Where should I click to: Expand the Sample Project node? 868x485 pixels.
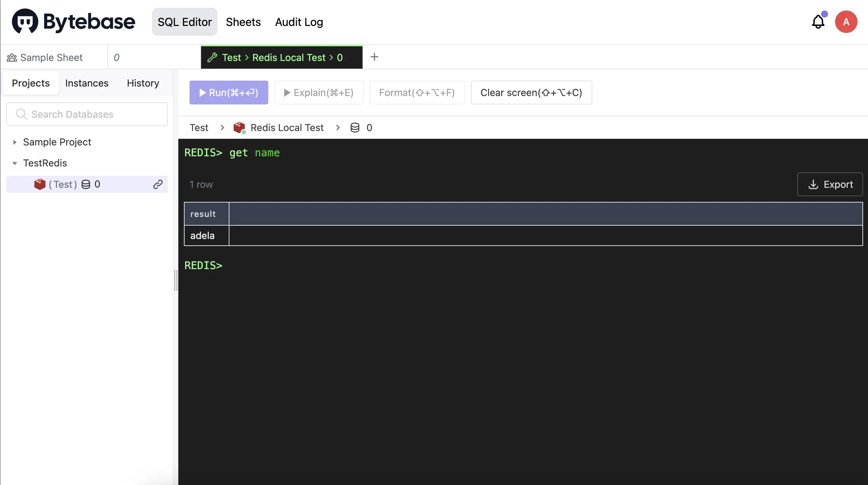click(x=15, y=142)
